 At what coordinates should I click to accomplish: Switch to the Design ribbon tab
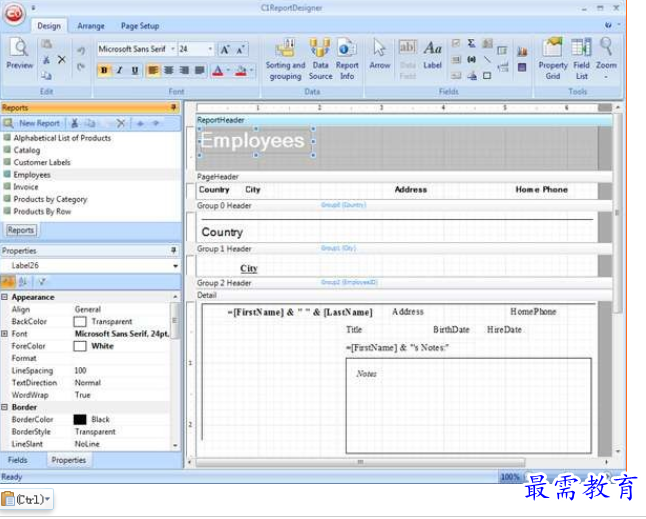coord(49,26)
